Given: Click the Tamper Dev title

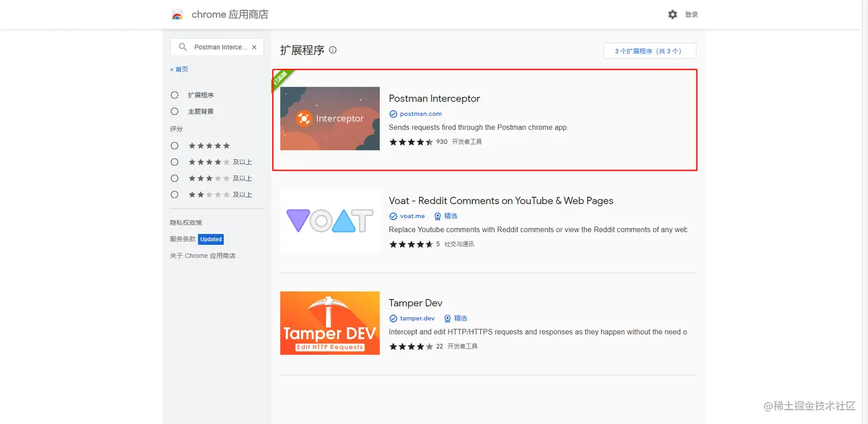Looking at the screenshot, I should (x=416, y=303).
